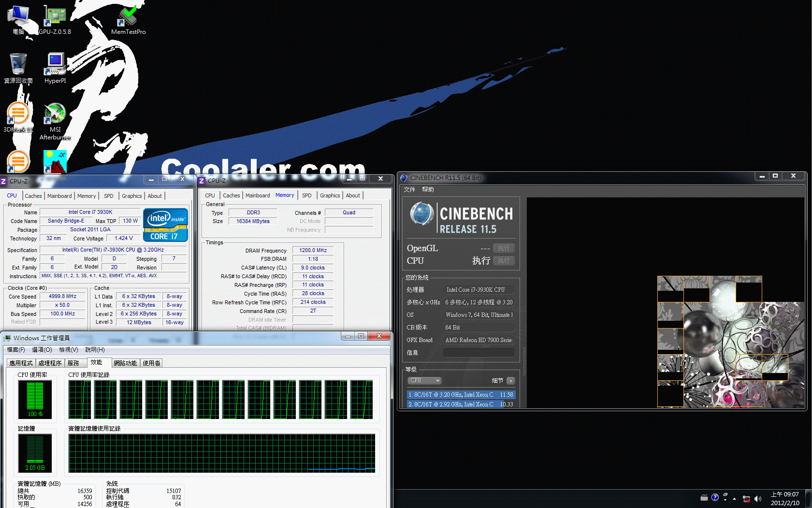Switch to Mainboard tab in the CPU-Z Memory window
This screenshot has height=508, width=812.
258,195
